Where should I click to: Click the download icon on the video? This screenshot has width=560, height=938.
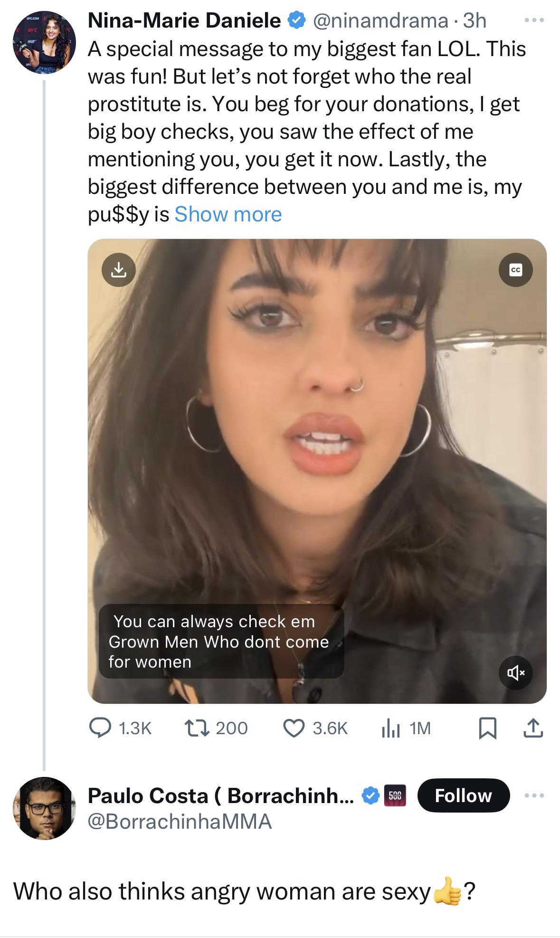coord(119,270)
